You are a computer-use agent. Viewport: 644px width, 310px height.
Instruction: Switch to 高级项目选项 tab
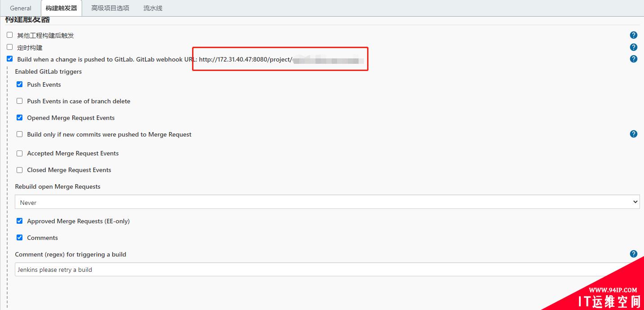point(110,8)
